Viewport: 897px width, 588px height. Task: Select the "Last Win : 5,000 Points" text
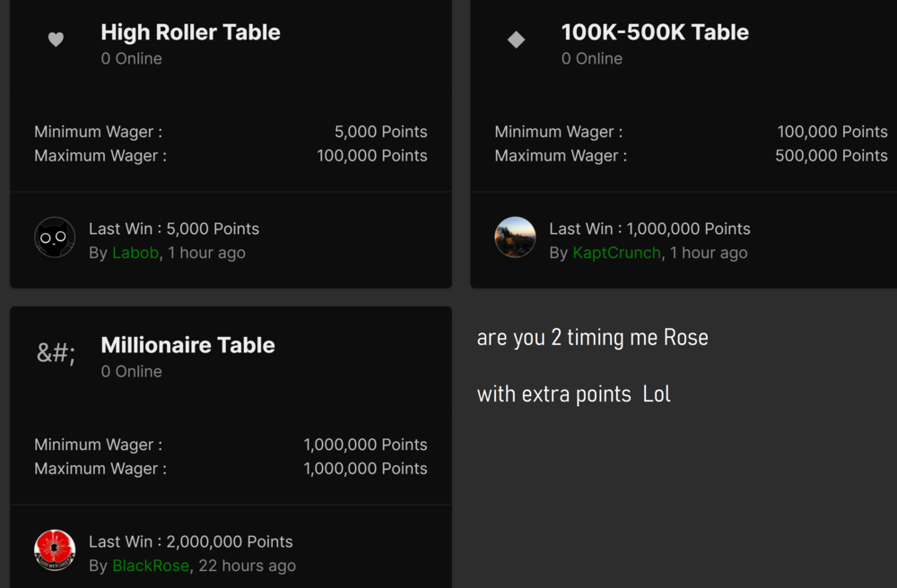174,229
